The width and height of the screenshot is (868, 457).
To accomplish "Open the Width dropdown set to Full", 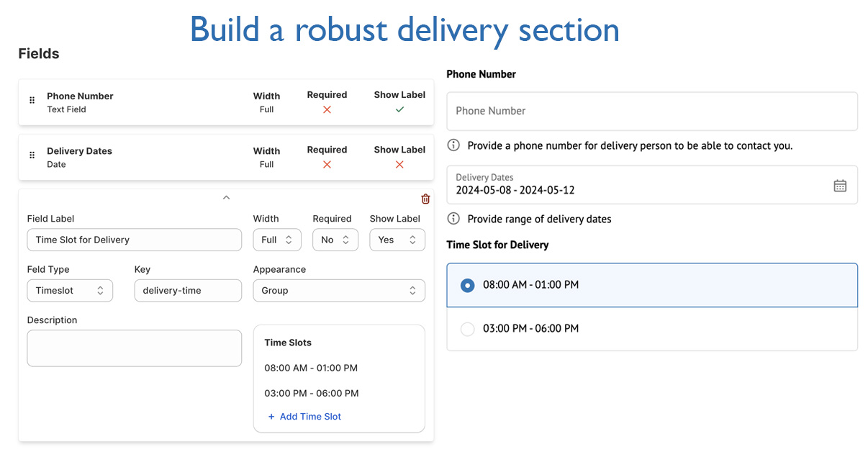I will pyautogui.click(x=277, y=240).
